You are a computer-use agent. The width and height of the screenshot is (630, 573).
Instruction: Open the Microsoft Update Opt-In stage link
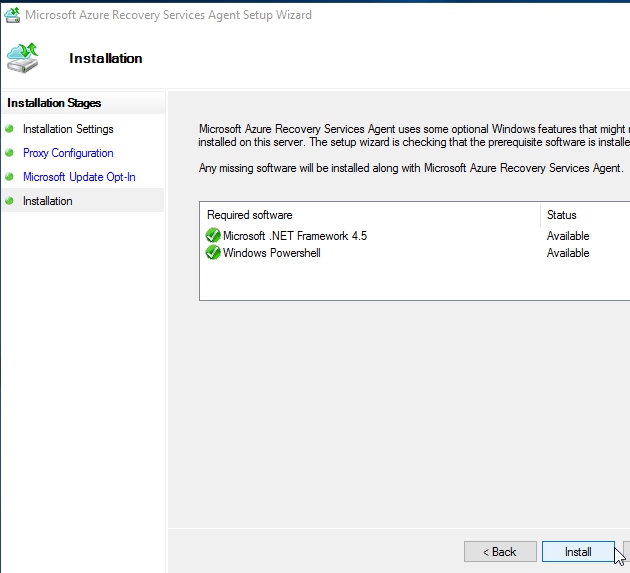[x=79, y=177]
